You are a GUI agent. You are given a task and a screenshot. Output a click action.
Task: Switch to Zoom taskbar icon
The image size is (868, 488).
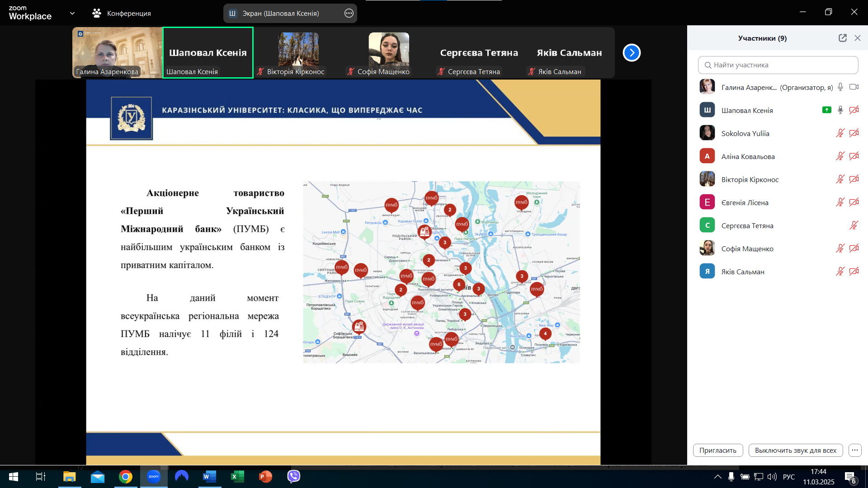click(x=154, y=477)
